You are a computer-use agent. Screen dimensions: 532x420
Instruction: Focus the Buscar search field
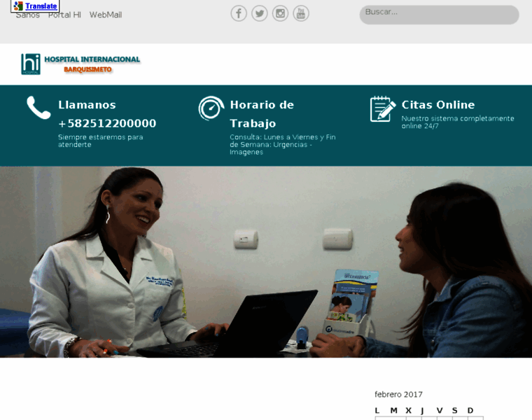439,15
